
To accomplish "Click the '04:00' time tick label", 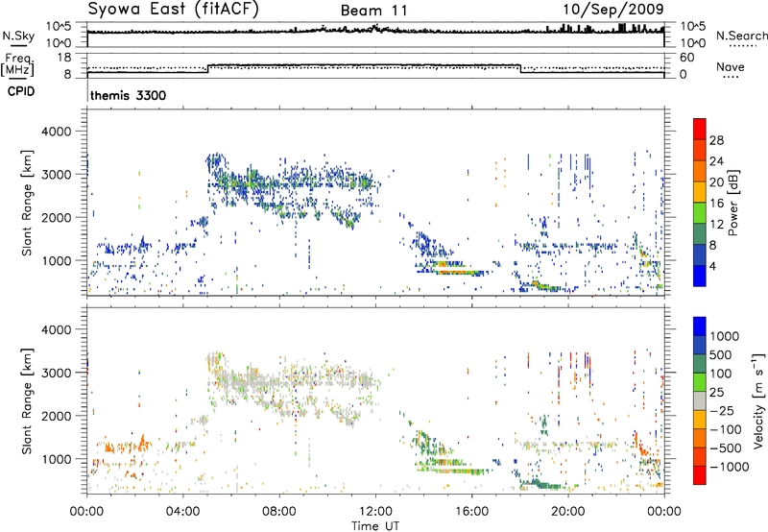I will point(183,512).
